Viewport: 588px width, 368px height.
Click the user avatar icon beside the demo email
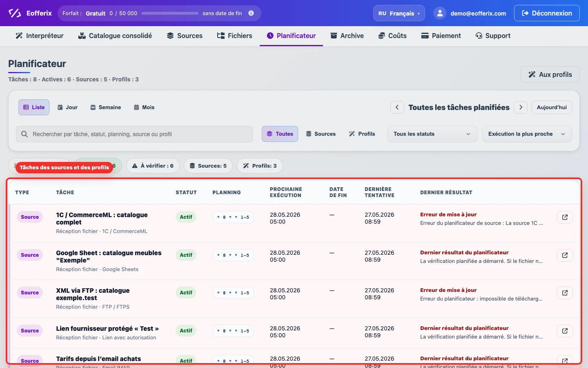[440, 13]
